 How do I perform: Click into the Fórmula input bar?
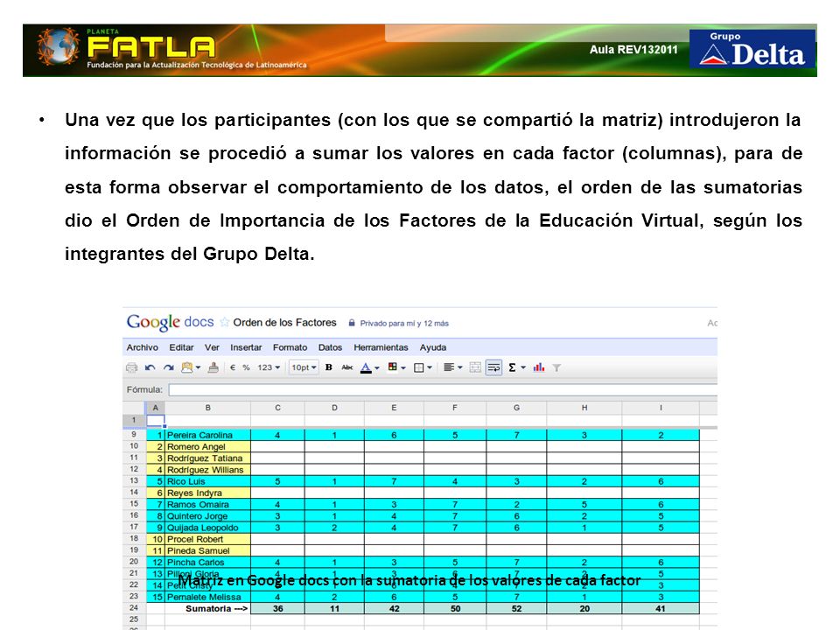click(x=443, y=390)
